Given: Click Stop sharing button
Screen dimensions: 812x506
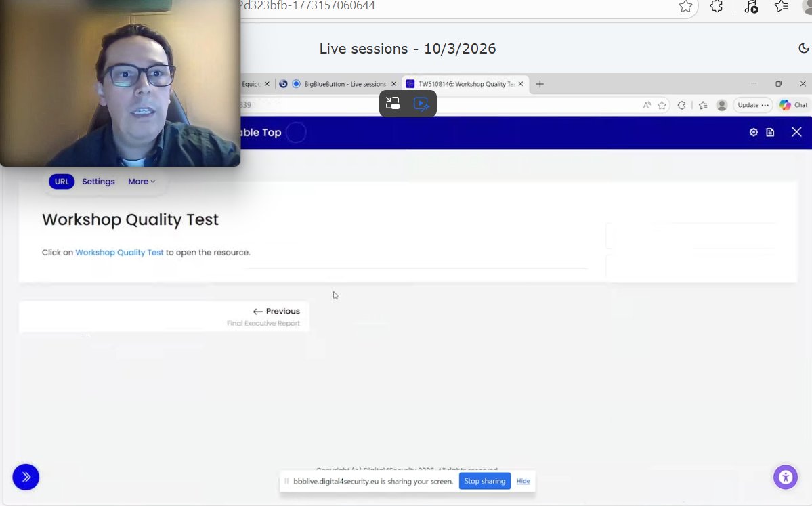Looking at the screenshot, I should [x=485, y=481].
